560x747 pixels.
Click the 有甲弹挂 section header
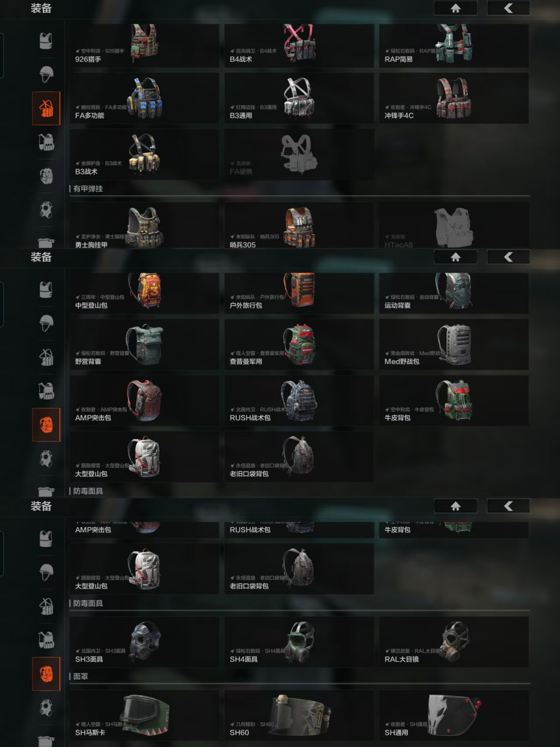click(88, 189)
